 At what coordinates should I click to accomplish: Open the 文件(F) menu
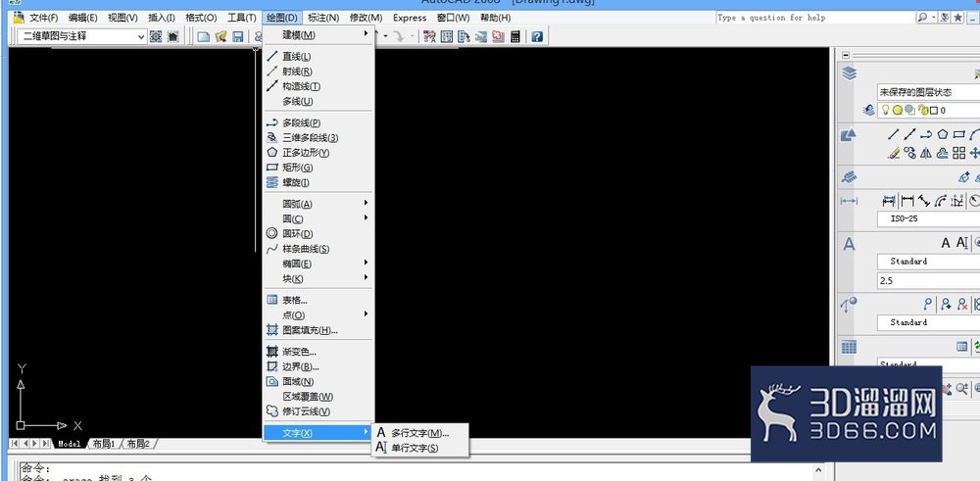43,18
